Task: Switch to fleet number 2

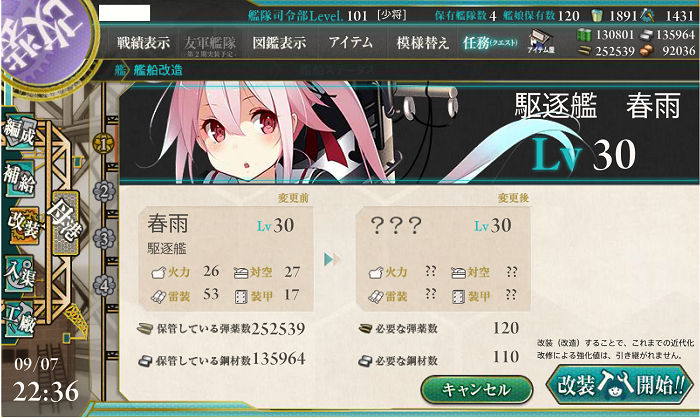Action: tap(104, 192)
